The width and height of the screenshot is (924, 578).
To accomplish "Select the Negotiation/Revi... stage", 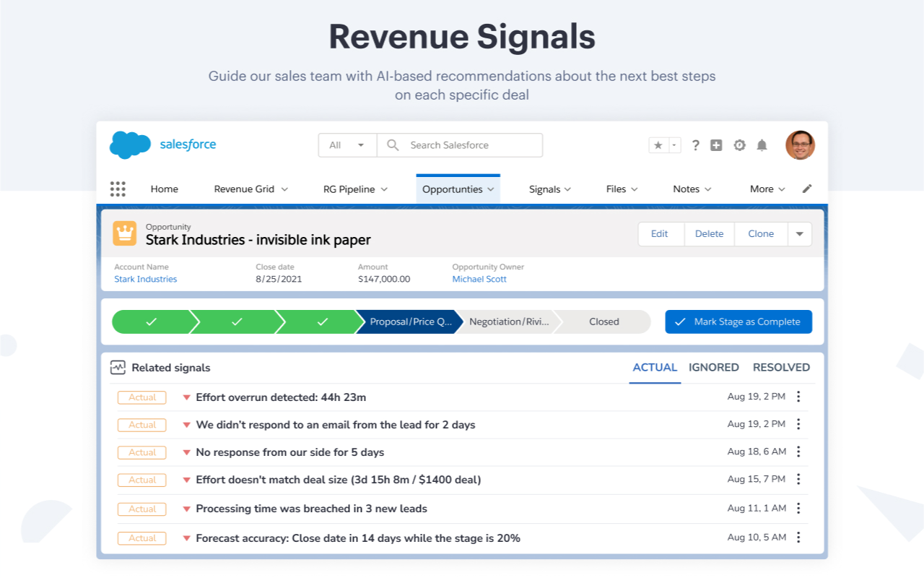I will tap(509, 322).
